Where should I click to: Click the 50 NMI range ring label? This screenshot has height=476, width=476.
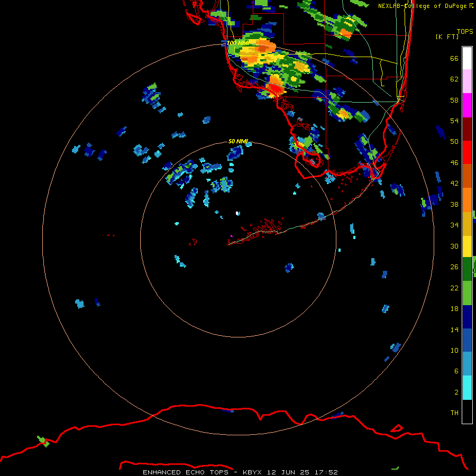click(238, 141)
